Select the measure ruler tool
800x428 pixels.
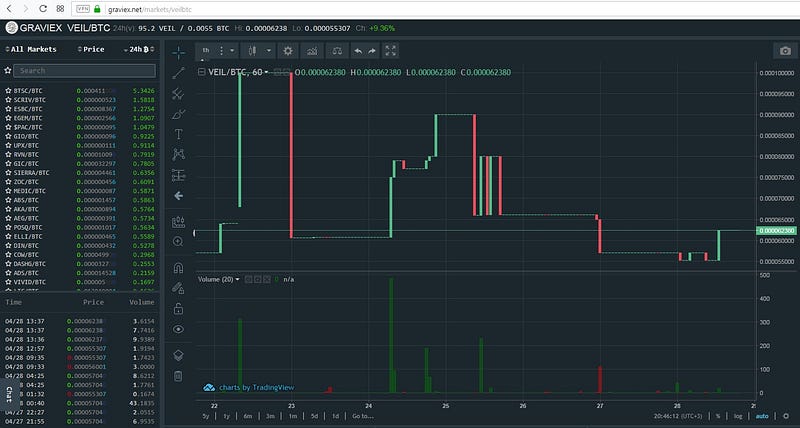(179, 222)
